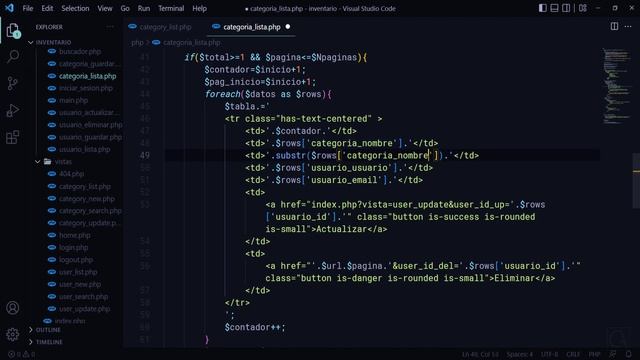Screen dimensions: 640x360
Task: Open the Accounts menu icon
Action: point(13,308)
